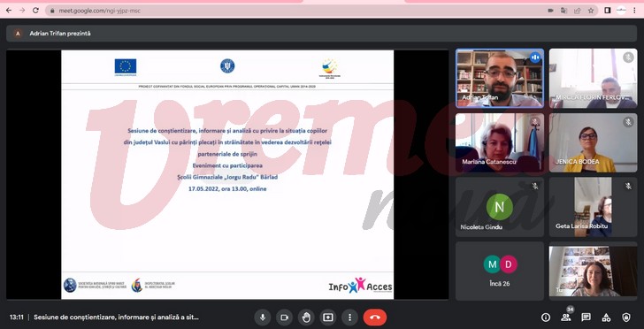Select Nicoleta Gindu participant tile
This screenshot has height=329, width=644.
(x=500, y=207)
